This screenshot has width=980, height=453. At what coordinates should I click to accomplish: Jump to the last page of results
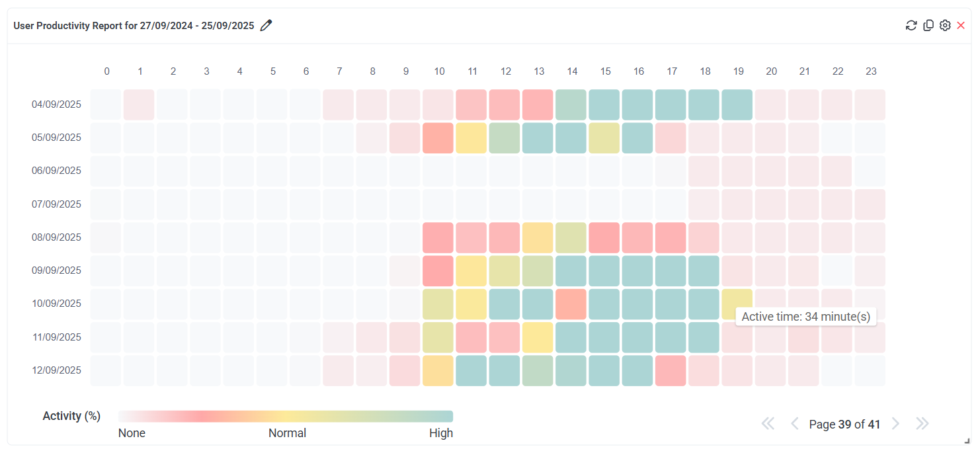tap(922, 424)
